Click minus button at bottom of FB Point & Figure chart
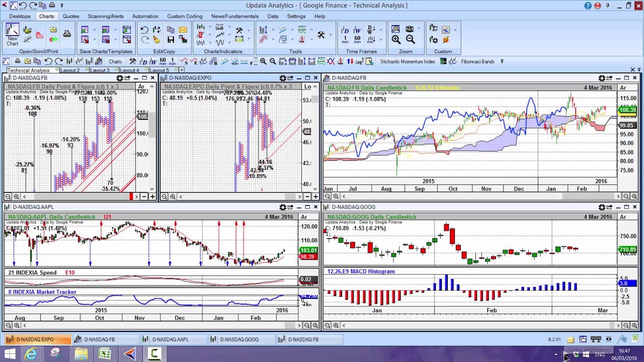 pos(144,197)
